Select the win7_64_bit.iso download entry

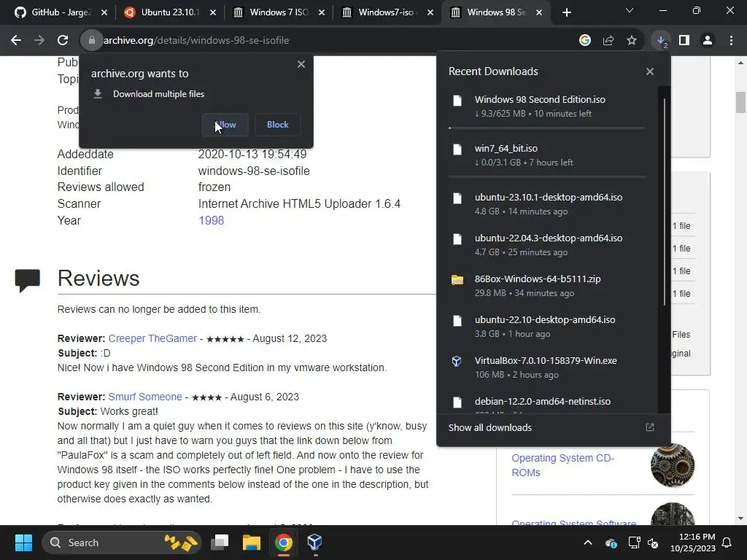[547, 155]
